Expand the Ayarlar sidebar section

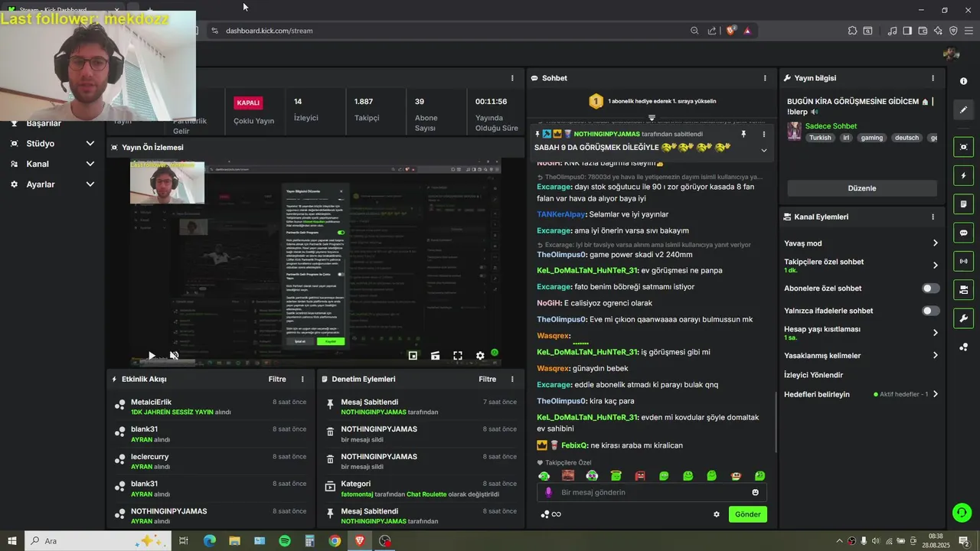[90, 184]
